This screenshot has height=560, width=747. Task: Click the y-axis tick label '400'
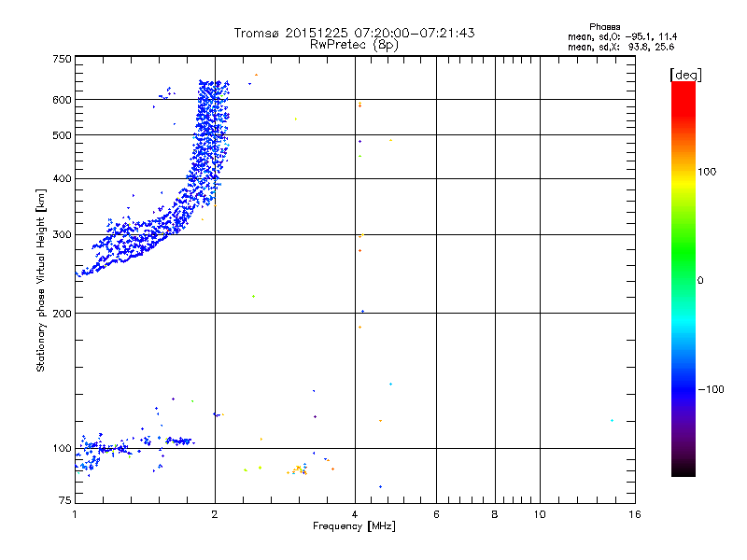point(63,178)
